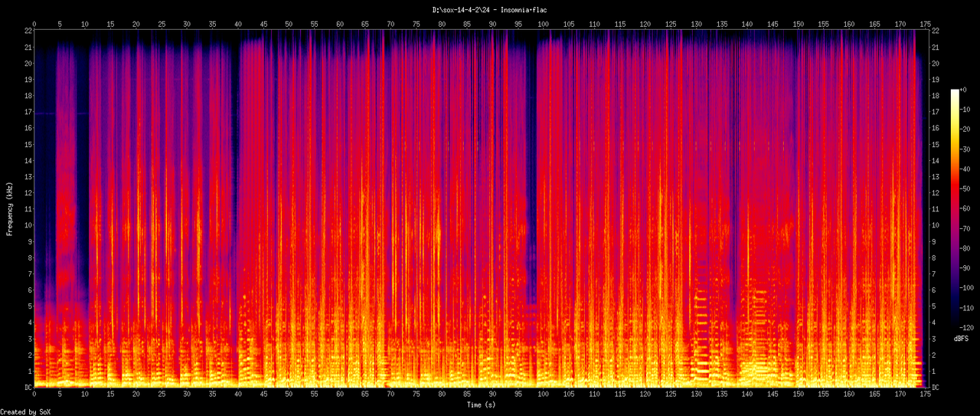Click "17" on the left frequency axis
The image size is (980, 416).
coord(28,112)
